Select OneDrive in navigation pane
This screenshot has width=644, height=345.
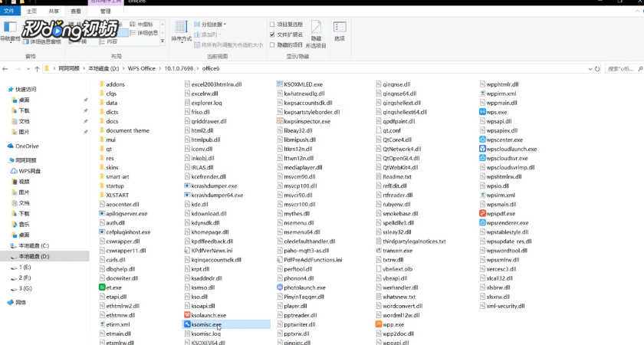(24, 146)
